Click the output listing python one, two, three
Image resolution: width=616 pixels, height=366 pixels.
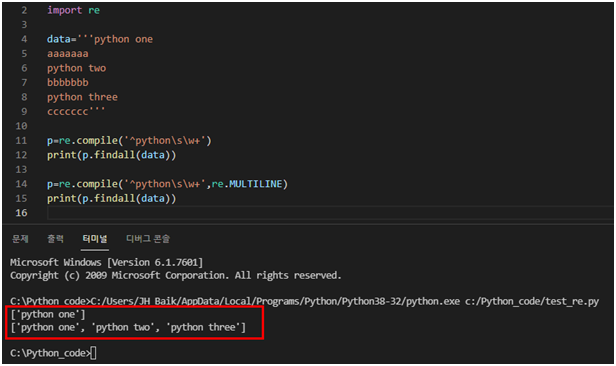[128, 327]
